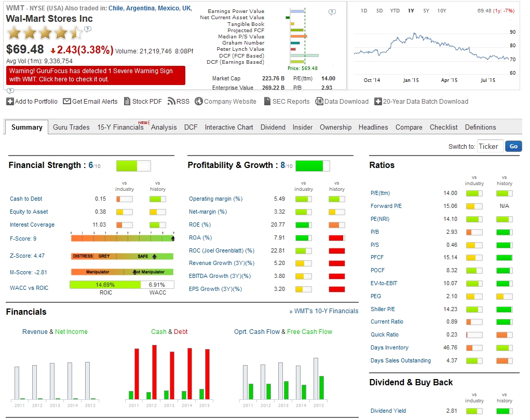Click the Ticker input field
Screen dimensions: 530x420
(490, 146)
